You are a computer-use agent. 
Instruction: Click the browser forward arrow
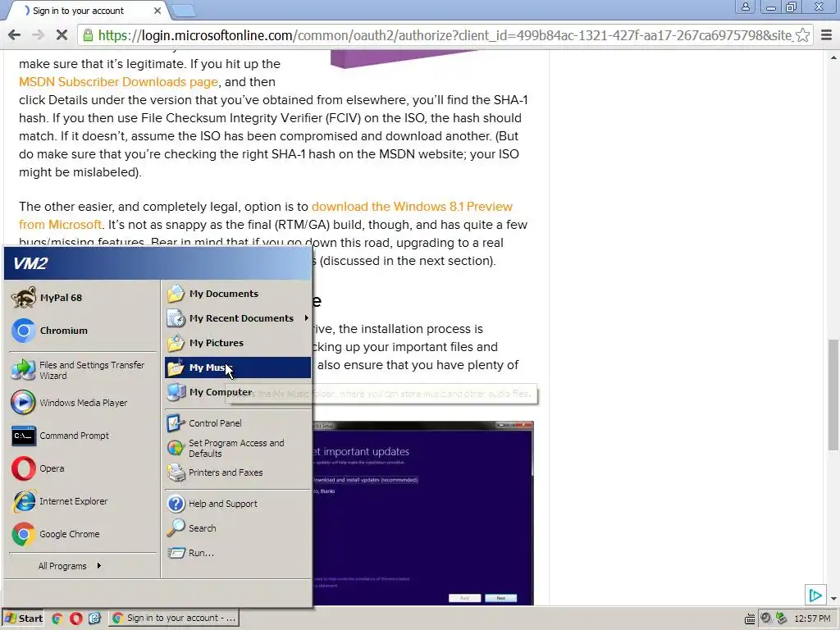[38, 35]
